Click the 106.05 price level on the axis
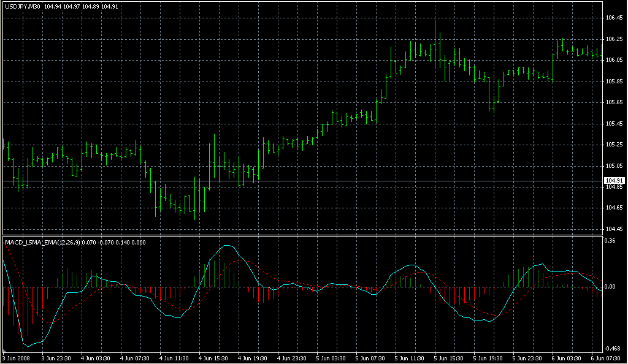The width and height of the screenshot is (628, 364). tap(613, 60)
